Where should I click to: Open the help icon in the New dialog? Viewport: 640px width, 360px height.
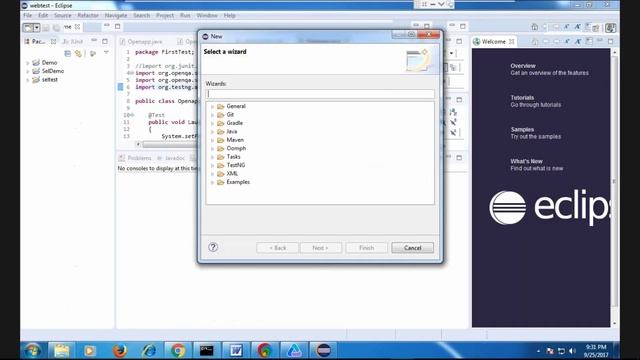213,247
